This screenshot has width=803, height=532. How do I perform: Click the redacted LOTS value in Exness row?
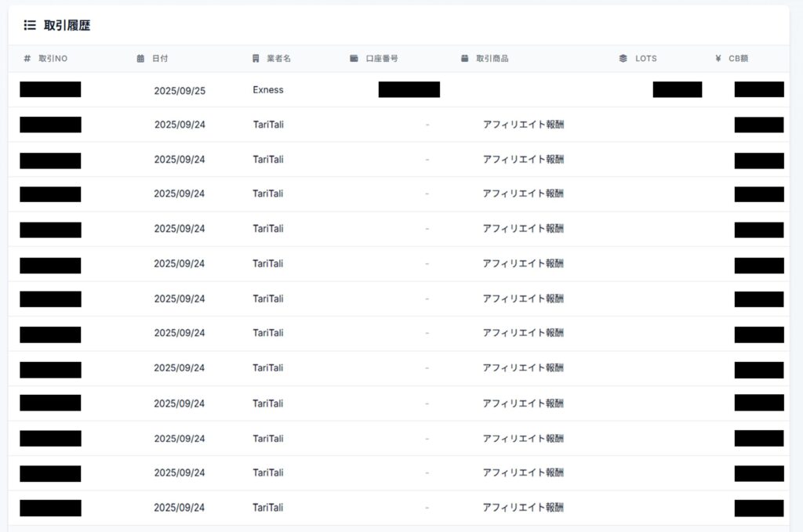click(x=677, y=89)
